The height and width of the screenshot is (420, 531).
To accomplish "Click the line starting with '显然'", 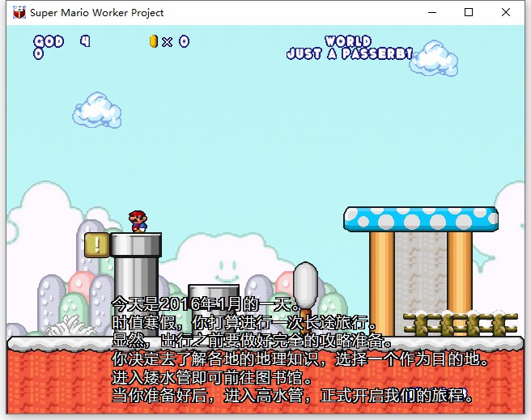I will pos(252,341).
